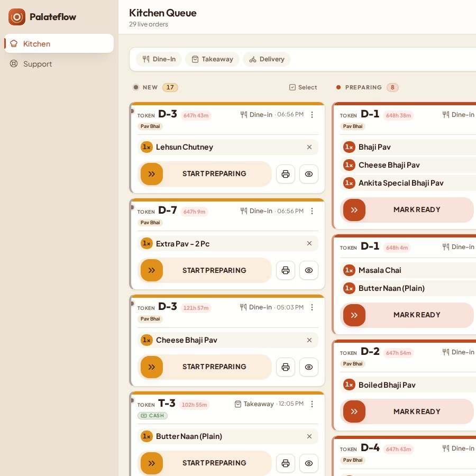Open the Kitchen sidebar section
This screenshot has width=476, height=476.
[59, 44]
